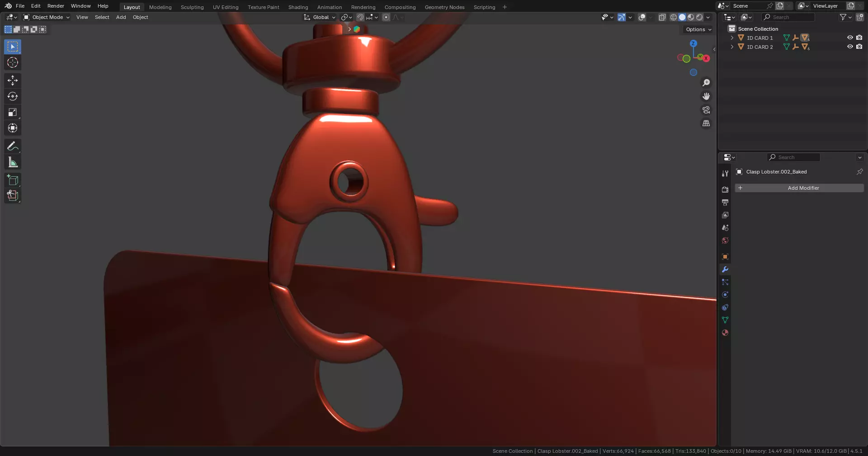Select the Cursor tool
Viewport: 868px width, 456px height.
point(13,62)
